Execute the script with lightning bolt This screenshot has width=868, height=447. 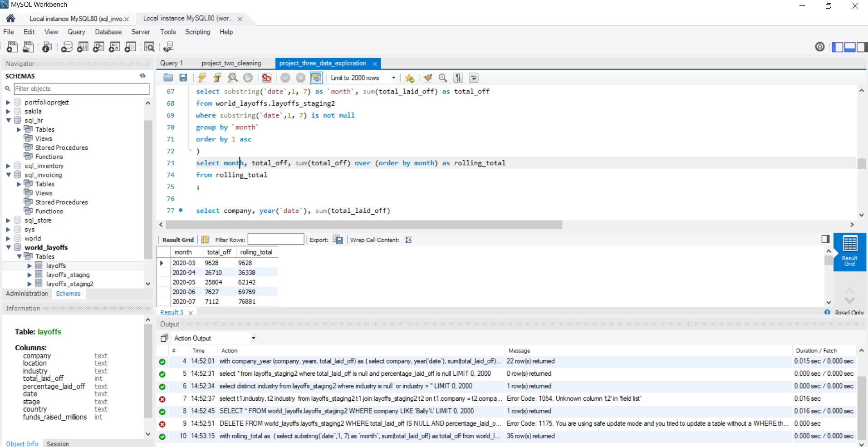pos(202,78)
